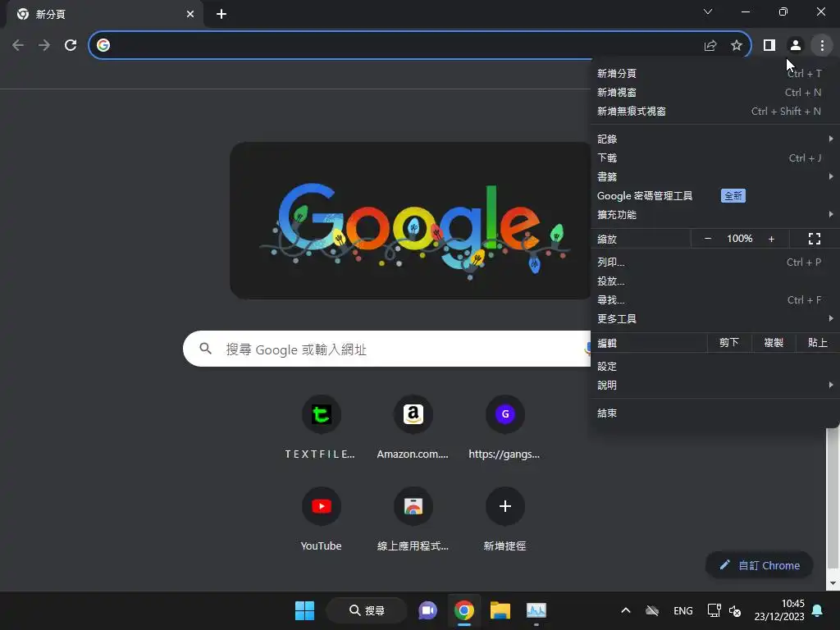Click the forward navigation arrow

44,45
